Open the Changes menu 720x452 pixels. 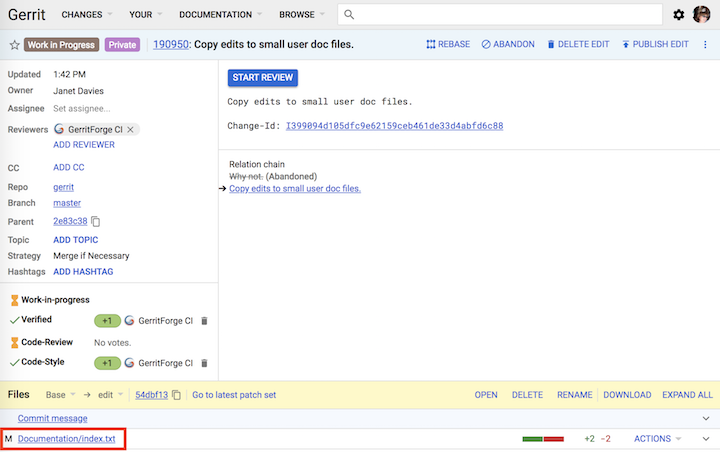(x=87, y=15)
